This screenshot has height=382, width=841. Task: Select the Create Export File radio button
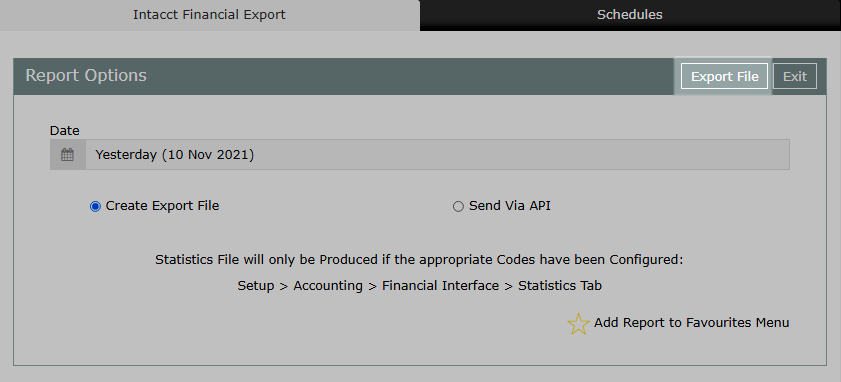click(x=95, y=207)
